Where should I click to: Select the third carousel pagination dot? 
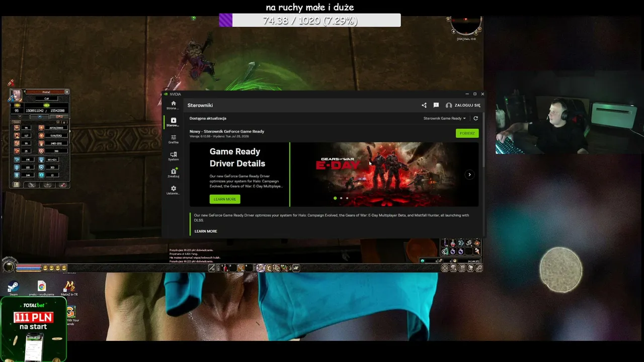coord(347,198)
